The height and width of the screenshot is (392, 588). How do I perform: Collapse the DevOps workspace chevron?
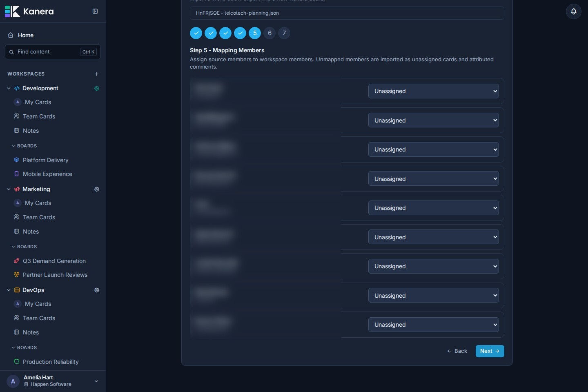[9, 290]
